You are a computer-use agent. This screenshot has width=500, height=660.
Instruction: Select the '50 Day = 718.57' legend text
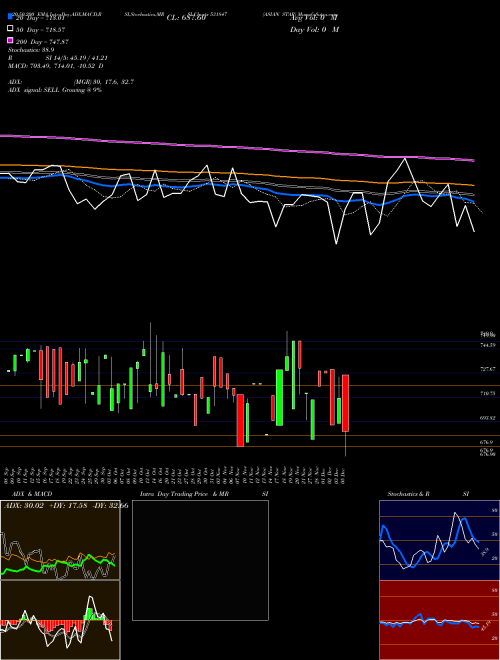click(x=41, y=30)
